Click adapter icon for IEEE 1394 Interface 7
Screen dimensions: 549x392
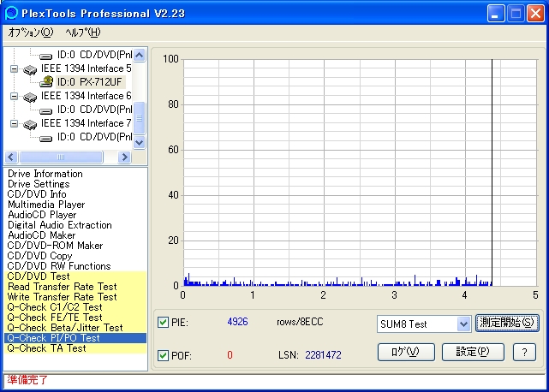30,123
